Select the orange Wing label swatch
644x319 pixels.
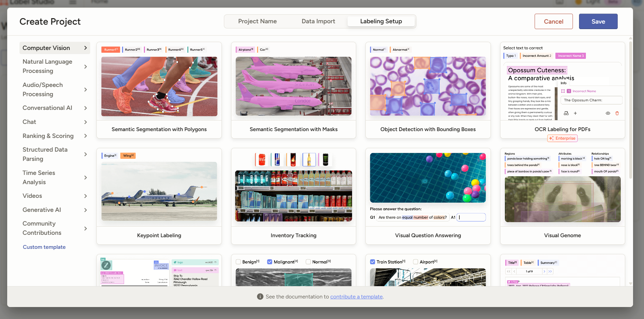click(x=128, y=156)
